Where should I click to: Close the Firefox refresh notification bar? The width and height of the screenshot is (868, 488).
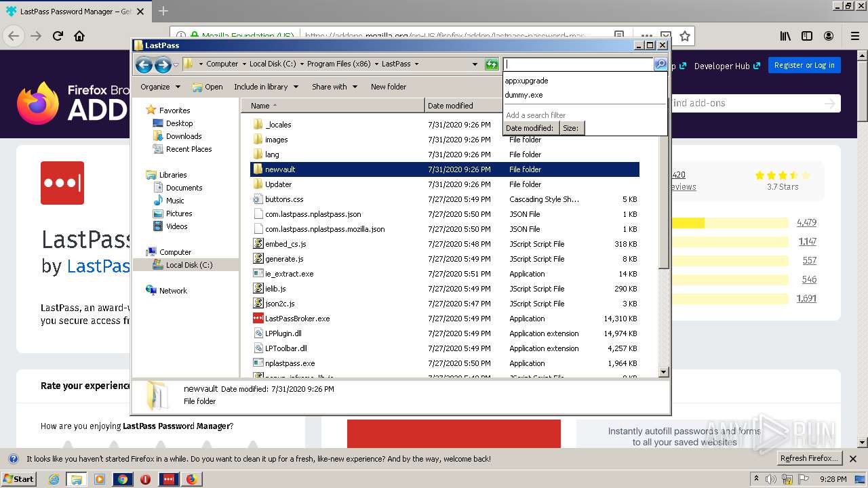(854, 459)
